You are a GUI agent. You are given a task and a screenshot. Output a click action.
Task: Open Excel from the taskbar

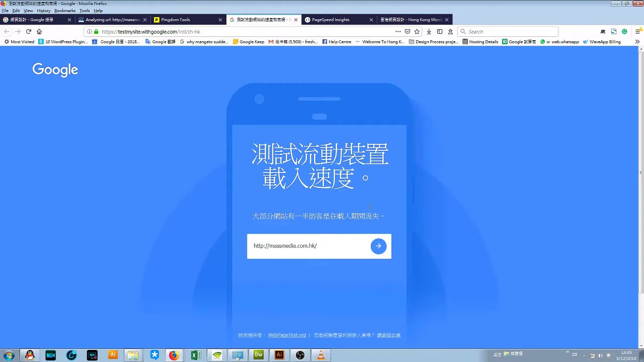point(196,355)
